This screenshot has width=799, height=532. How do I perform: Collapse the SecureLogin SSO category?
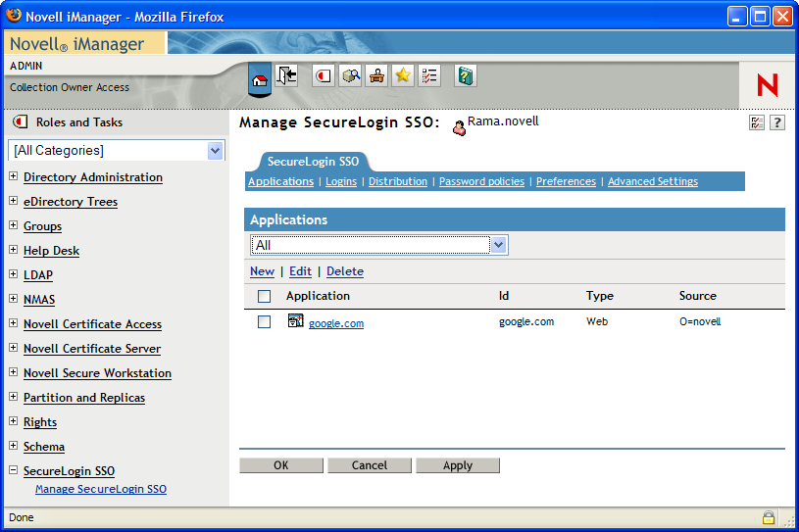pos(14,470)
